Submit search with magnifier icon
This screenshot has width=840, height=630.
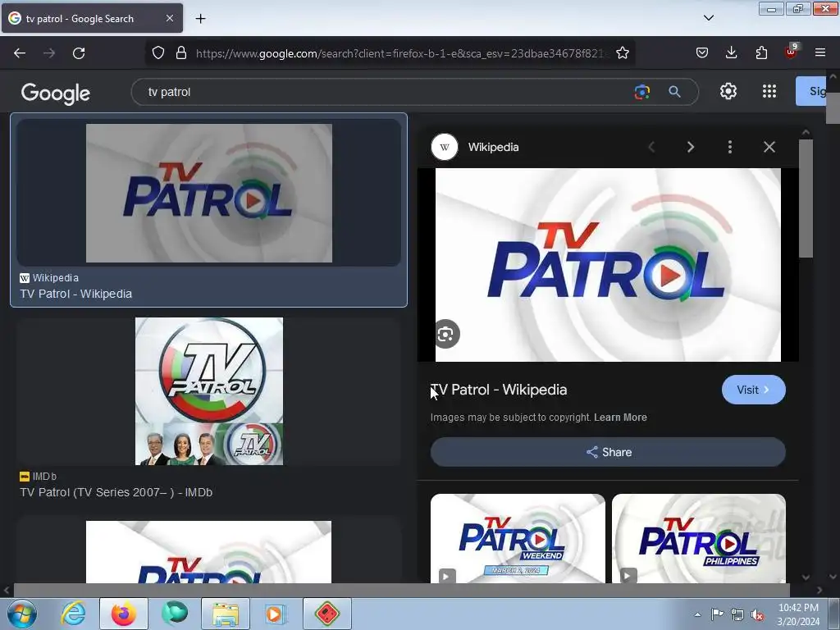pyautogui.click(x=674, y=92)
